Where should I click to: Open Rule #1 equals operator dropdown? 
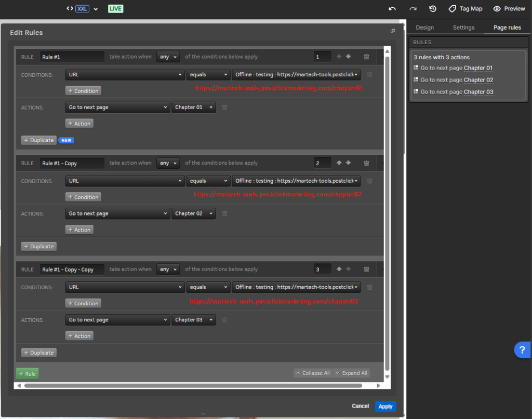(208, 75)
